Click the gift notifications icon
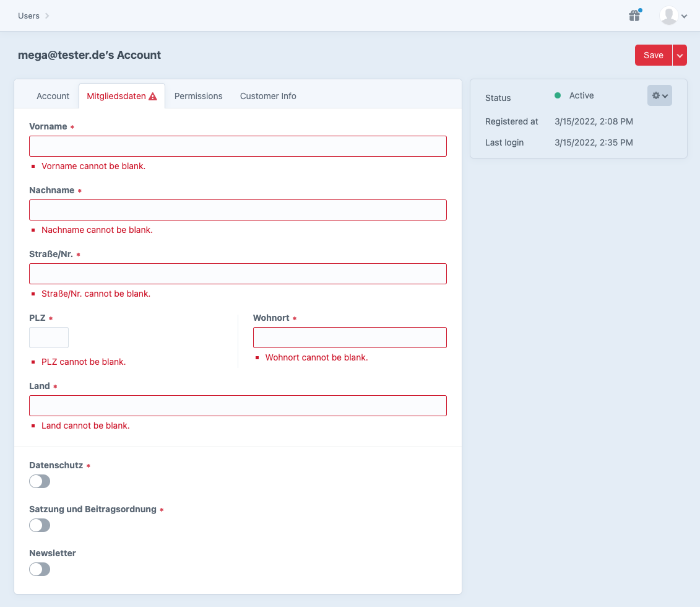 click(634, 15)
